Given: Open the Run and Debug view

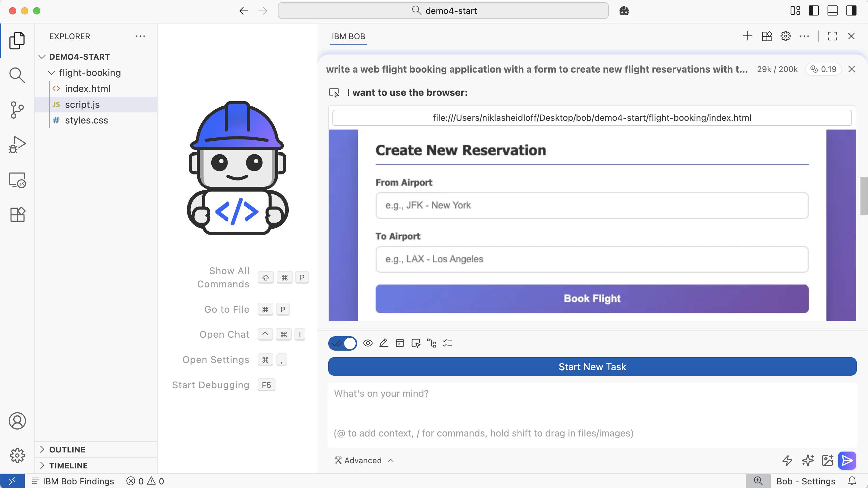Looking at the screenshot, I should [x=17, y=145].
